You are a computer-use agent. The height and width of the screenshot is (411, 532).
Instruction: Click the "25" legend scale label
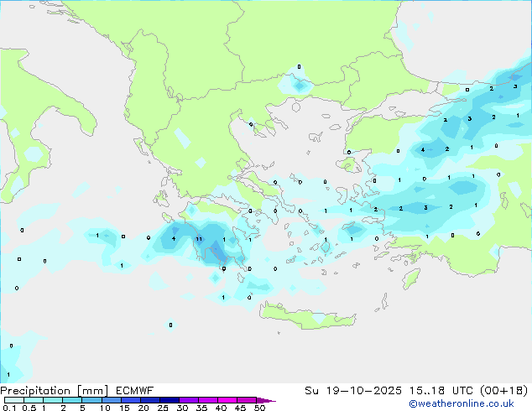(x=163, y=408)
